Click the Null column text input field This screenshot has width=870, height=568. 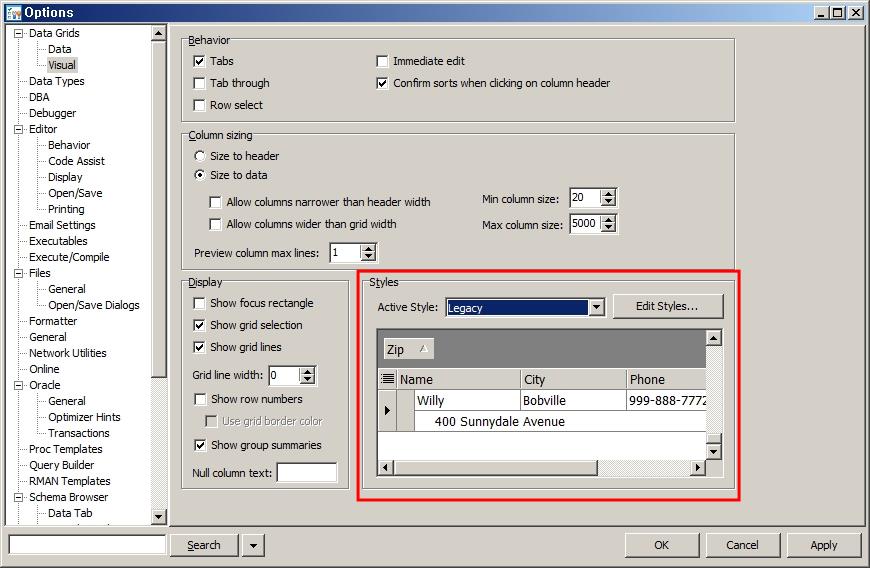(x=307, y=473)
